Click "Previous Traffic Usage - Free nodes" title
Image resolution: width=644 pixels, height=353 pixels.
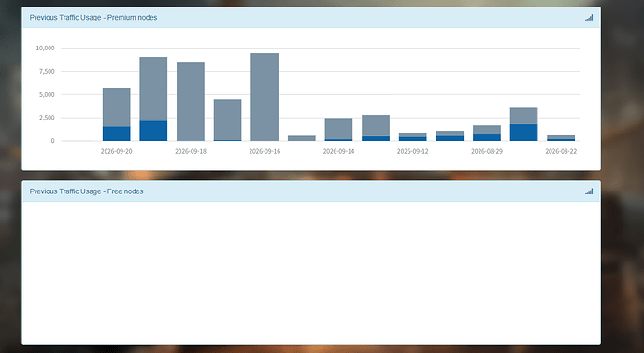point(86,191)
